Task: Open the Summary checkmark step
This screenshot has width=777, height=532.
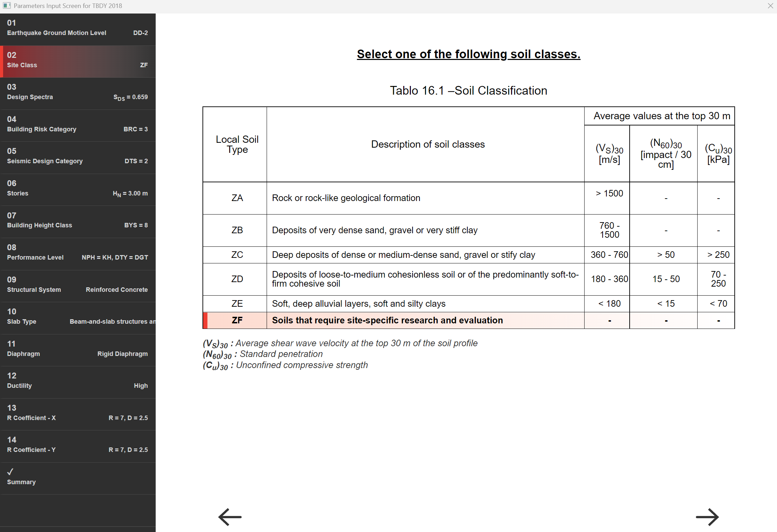Action: click(78, 478)
